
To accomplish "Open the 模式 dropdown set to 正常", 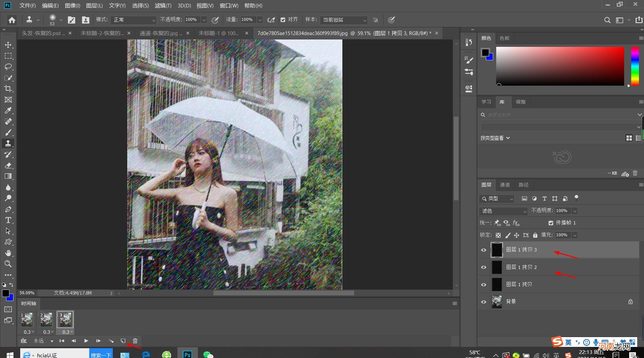I will click(x=134, y=20).
